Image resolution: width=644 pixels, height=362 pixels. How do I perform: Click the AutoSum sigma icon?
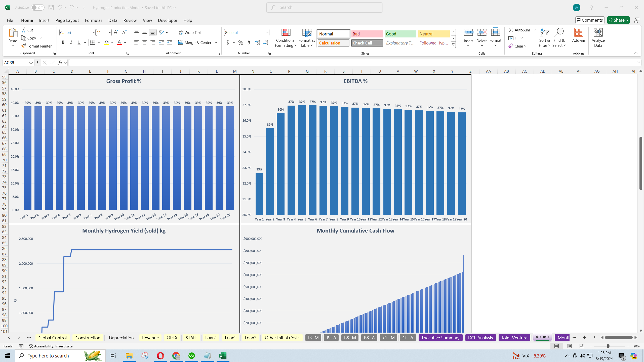(x=511, y=30)
